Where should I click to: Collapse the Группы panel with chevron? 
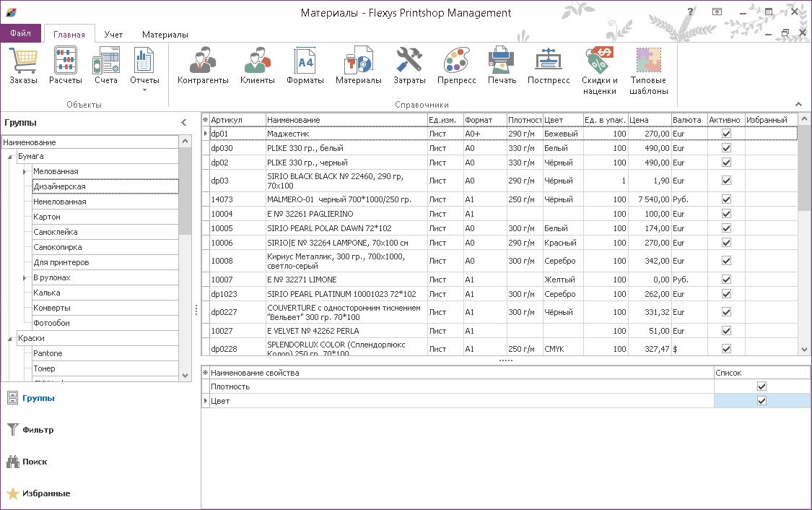(x=184, y=122)
